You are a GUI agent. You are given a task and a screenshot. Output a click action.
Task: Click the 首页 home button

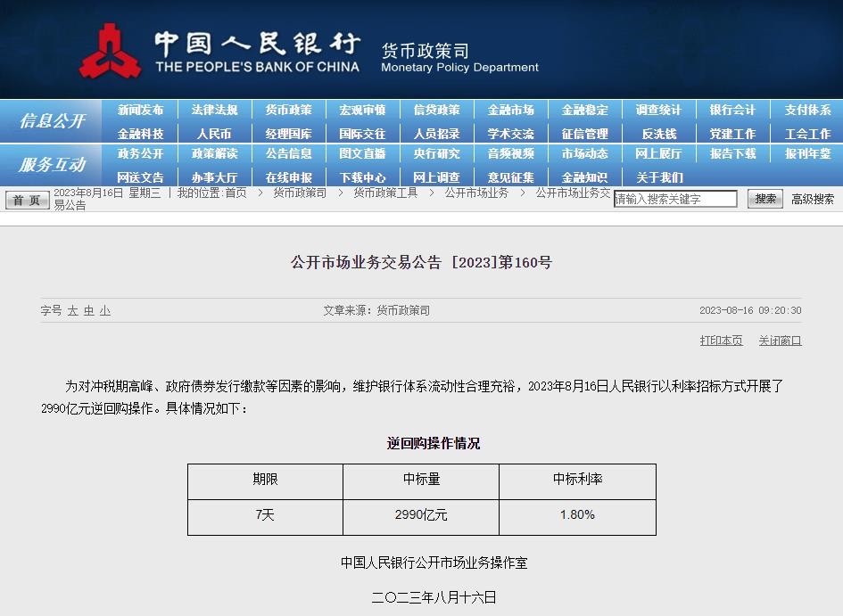tap(28, 200)
